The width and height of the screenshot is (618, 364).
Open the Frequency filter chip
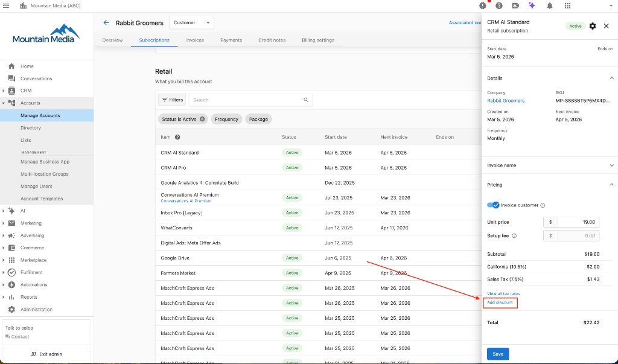(x=226, y=119)
